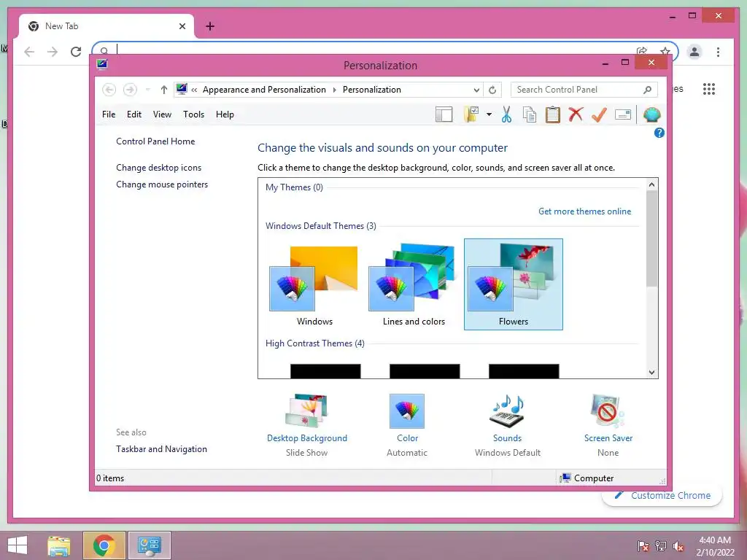Select the Flowers theme

pyautogui.click(x=514, y=285)
